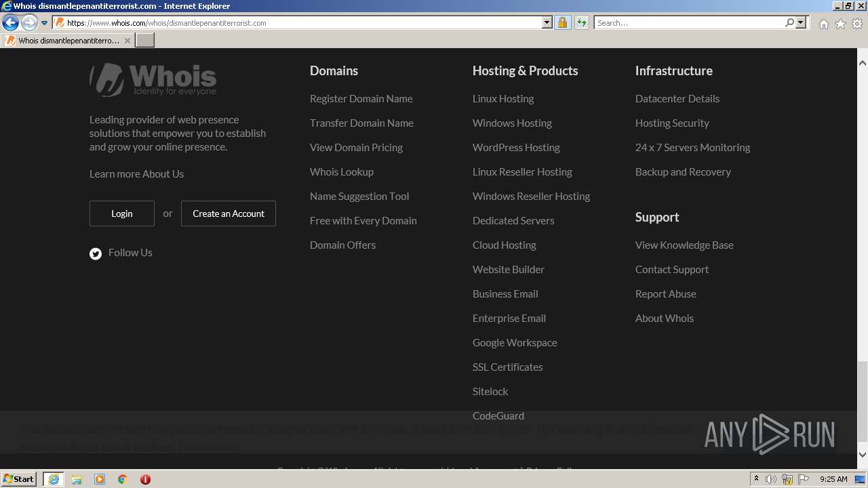The image size is (868, 488).
Task: Click the magnifier search icon
Action: [x=789, y=22]
